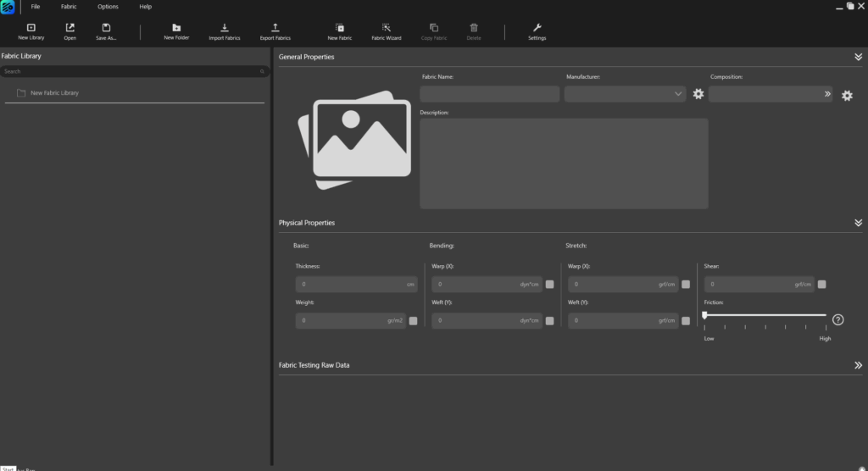Open the Fabric menu
This screenshot has height=471, width=868.
[x=69, y=7]
